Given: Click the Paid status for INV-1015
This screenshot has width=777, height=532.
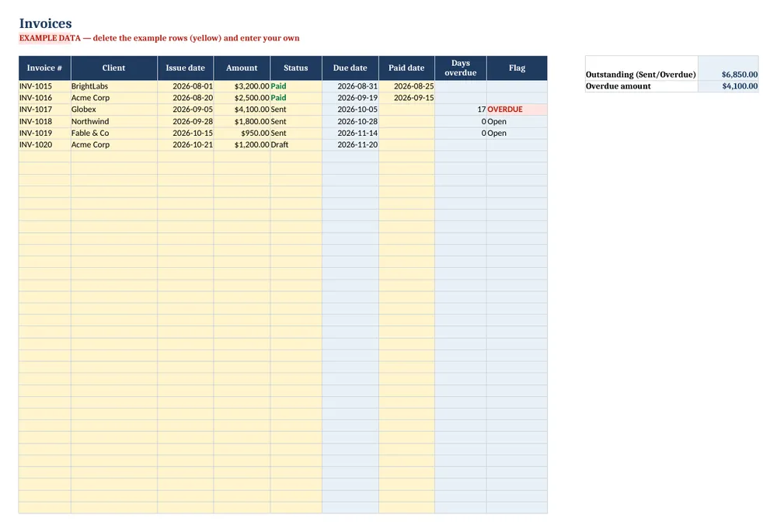Looking at the screenshot, I should coord(296,86).
